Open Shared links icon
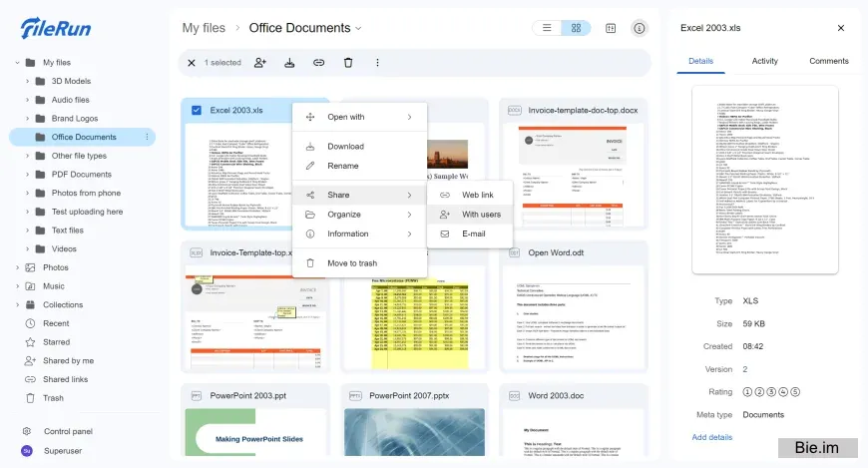Screen dimensions: 868x468 tap(31, 379)
